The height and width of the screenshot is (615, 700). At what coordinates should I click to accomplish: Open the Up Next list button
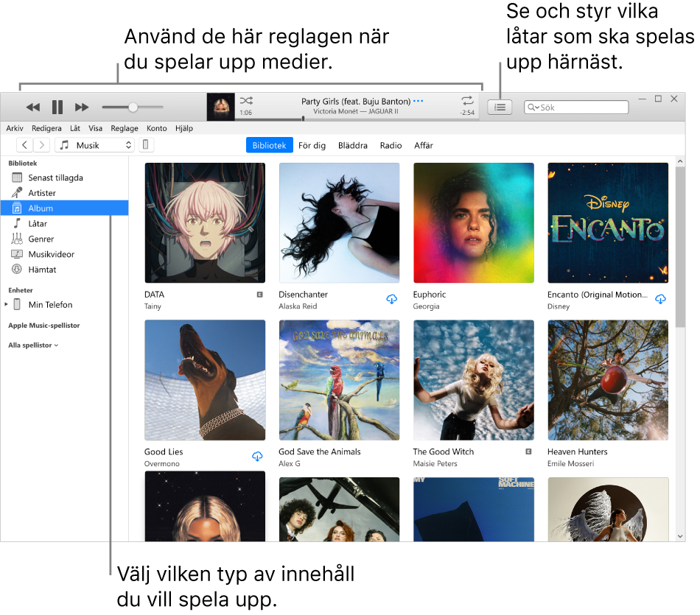tap(500, 107)
